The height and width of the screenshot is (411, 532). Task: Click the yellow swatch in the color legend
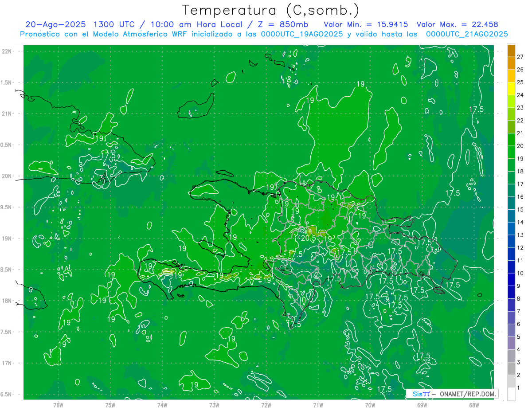(x=511, y=89)
